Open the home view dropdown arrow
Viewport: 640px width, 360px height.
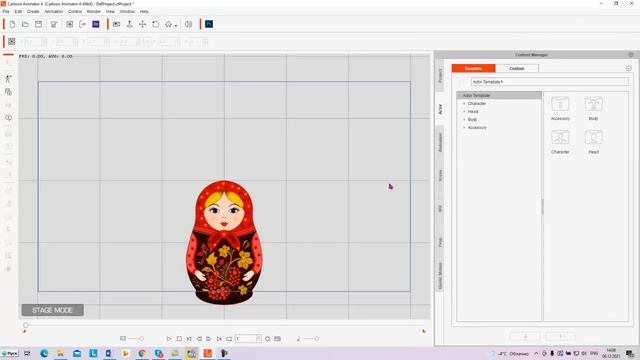(176, 25)
